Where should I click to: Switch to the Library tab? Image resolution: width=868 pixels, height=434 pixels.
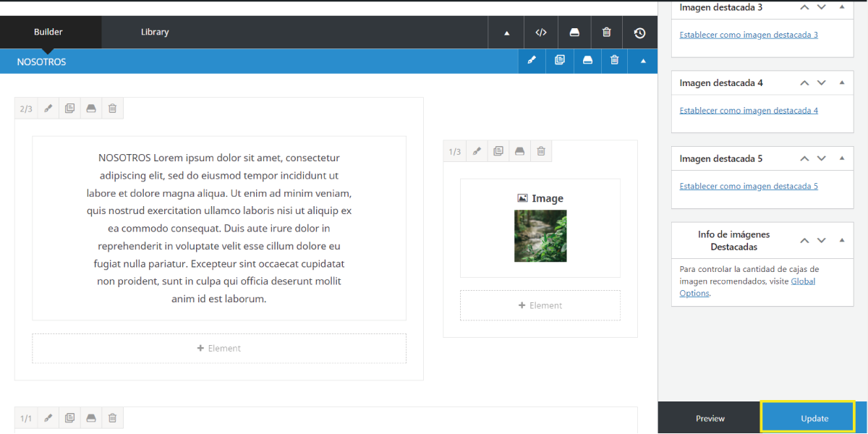click(x=155, y=32)
